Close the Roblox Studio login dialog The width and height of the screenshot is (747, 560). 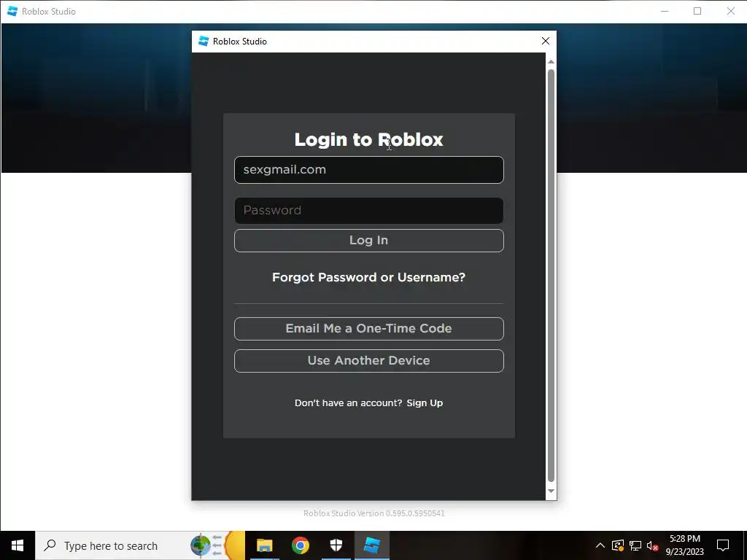[546, 42]
